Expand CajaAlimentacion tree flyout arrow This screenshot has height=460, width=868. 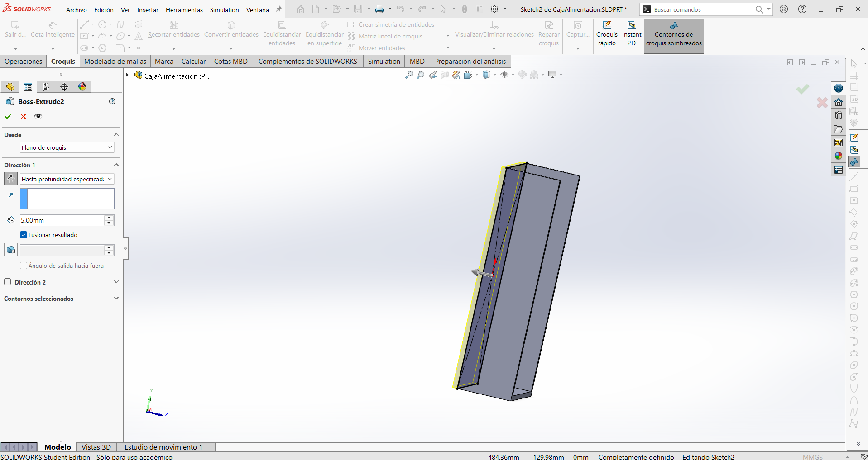(x=128, y=76)
